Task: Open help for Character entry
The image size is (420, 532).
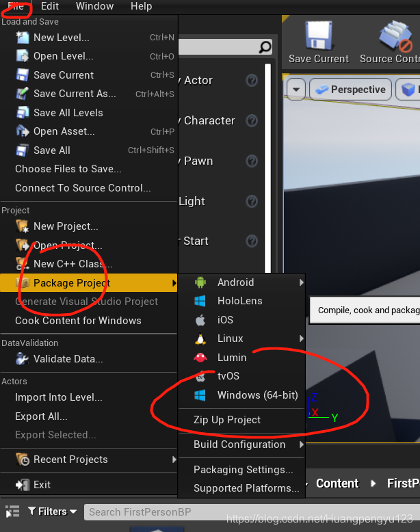Action: (x=252, y=121)
